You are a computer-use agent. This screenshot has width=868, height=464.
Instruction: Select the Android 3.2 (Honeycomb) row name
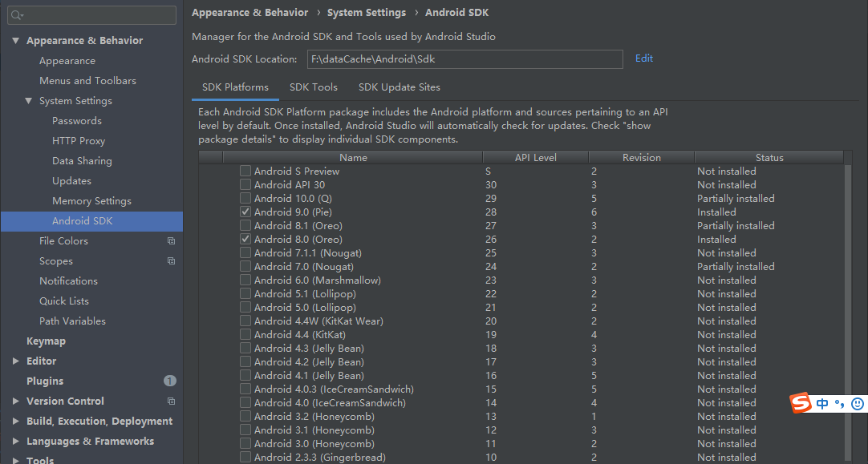pos(314,417)
